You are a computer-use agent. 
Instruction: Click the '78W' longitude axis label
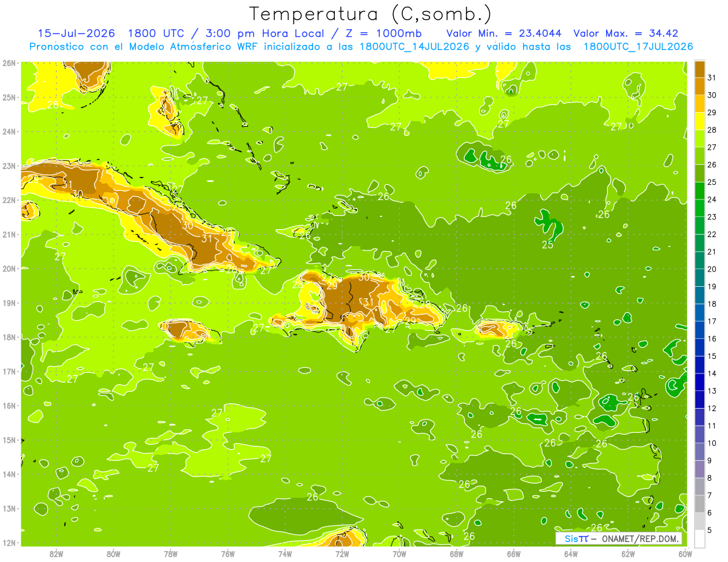(170, 554)
